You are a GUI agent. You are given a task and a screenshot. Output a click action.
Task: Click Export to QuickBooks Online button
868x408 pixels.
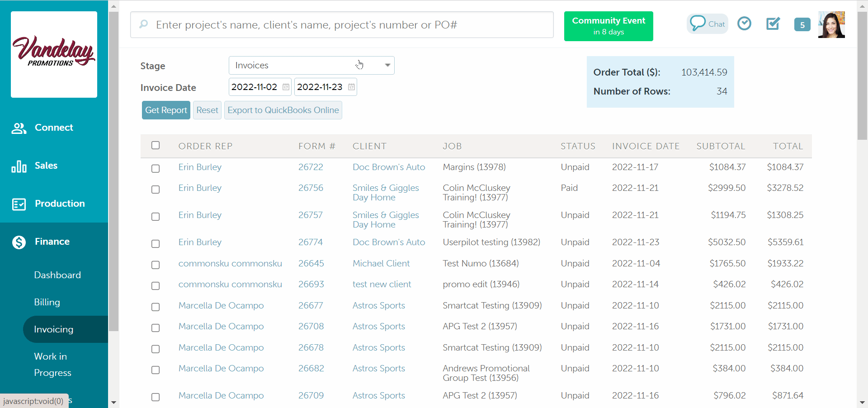click(283, 110)
